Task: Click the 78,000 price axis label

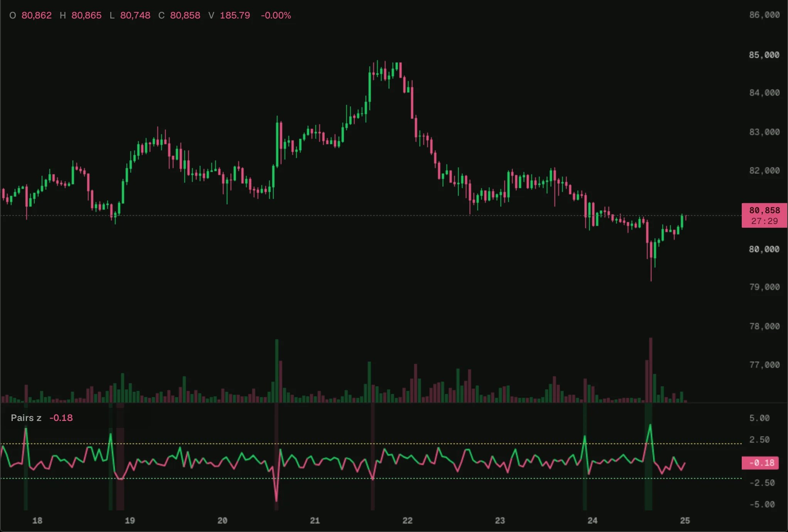Action: 764,327
